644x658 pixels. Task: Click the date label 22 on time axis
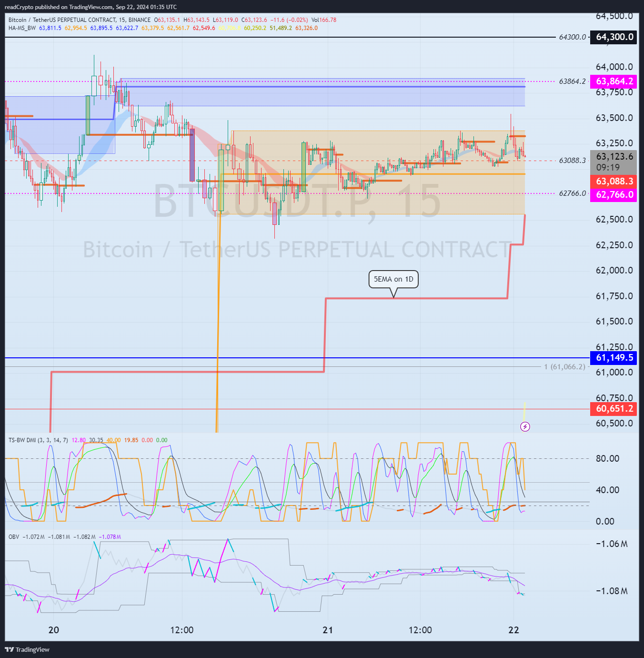513,630
